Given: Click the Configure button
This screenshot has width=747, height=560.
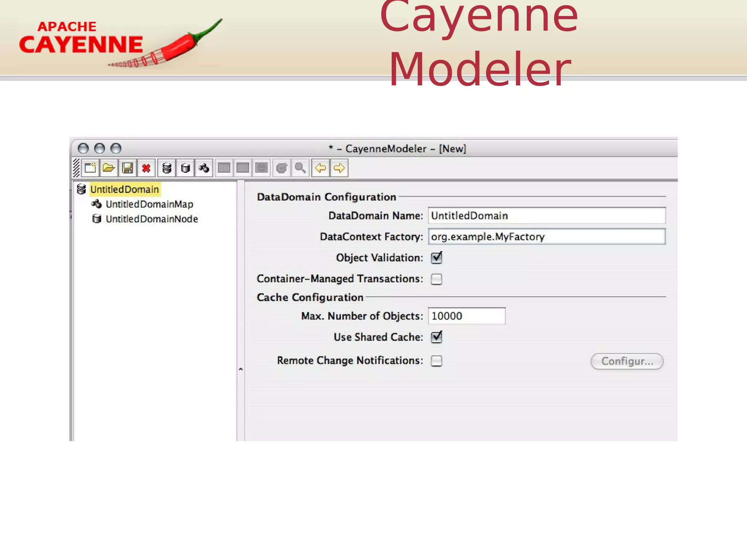Looking at the screenshot, I should 627,361.
